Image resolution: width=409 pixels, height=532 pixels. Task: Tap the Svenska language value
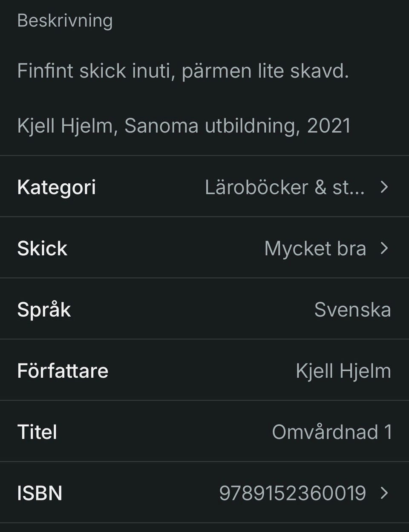point(352,309)
